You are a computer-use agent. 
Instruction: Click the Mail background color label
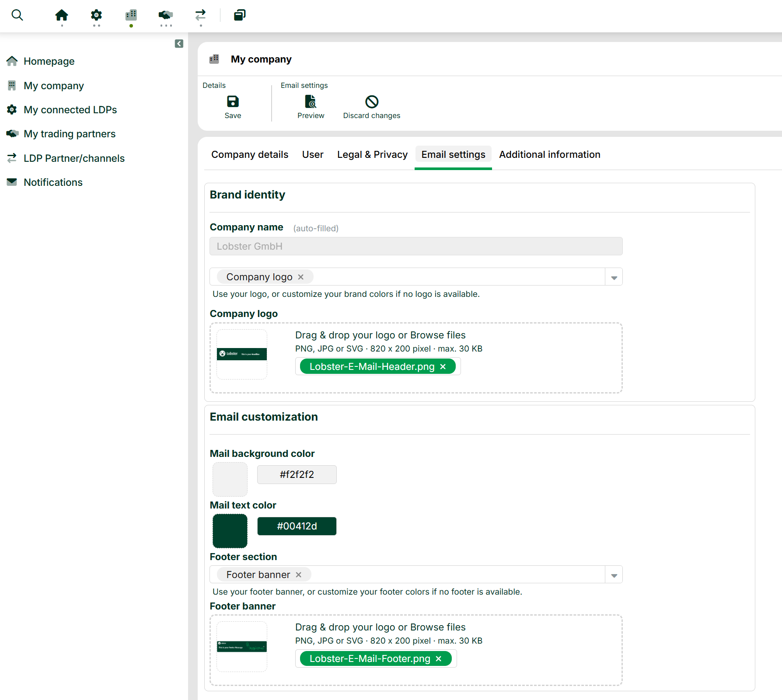tap(262, 454)
